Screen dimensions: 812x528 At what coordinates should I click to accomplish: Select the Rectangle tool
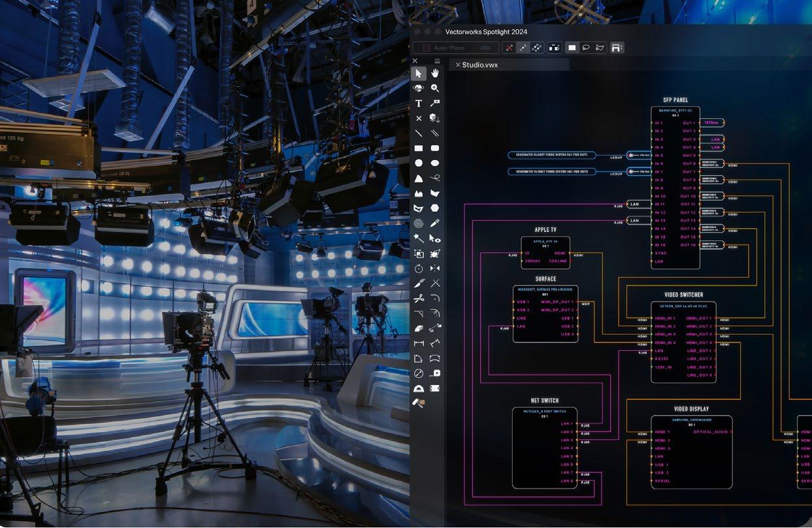tap(419, 148)
